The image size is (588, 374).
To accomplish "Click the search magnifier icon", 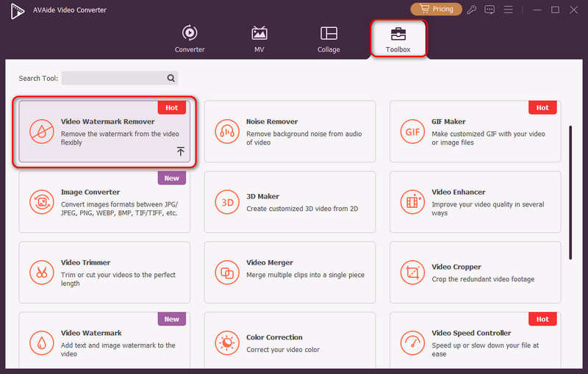I will pos(171,78).
